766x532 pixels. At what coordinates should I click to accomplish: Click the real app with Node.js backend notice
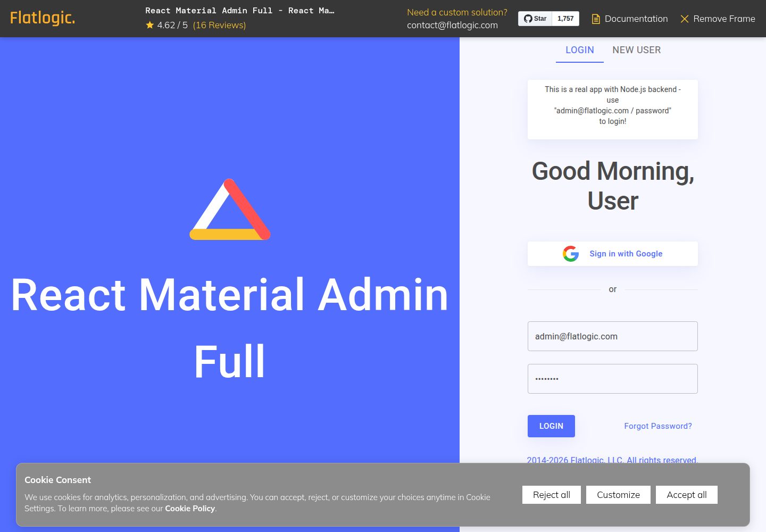pyautogui.click(x=613, y=110)
